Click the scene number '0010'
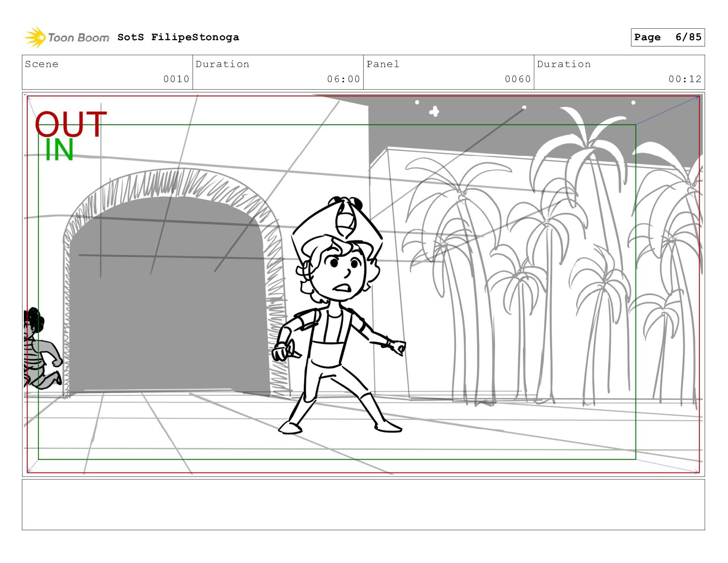 pos(176,79)
